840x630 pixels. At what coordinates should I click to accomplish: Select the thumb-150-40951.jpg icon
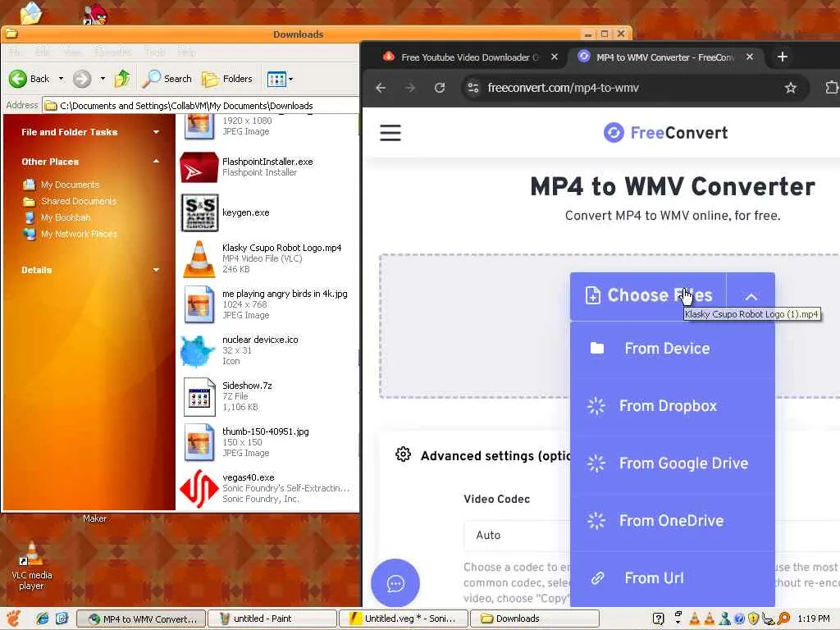coord(199,442)
